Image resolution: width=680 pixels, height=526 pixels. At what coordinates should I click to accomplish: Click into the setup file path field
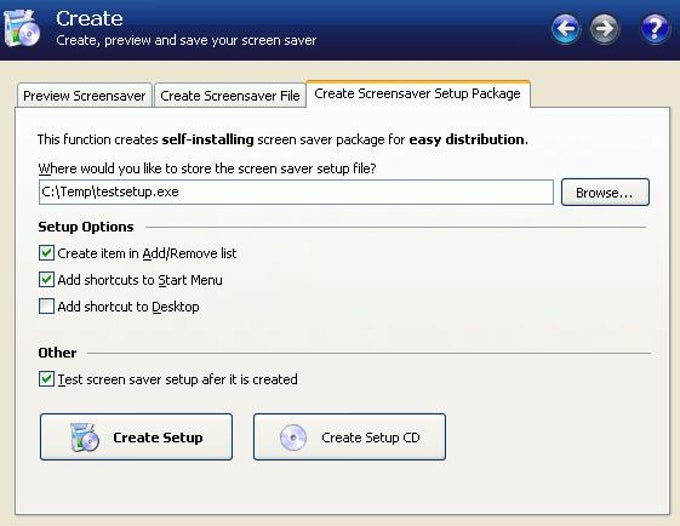click(295, 192)
